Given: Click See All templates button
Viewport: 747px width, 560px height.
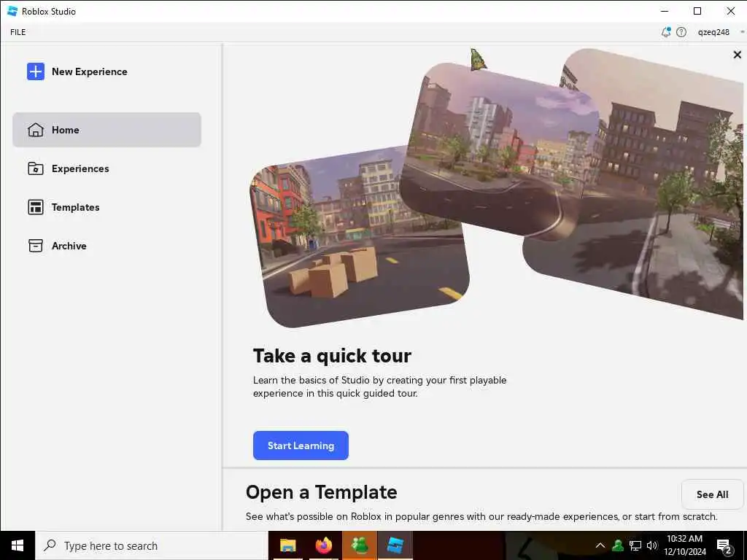Looking at the screenshot, I should pos(712,494).
